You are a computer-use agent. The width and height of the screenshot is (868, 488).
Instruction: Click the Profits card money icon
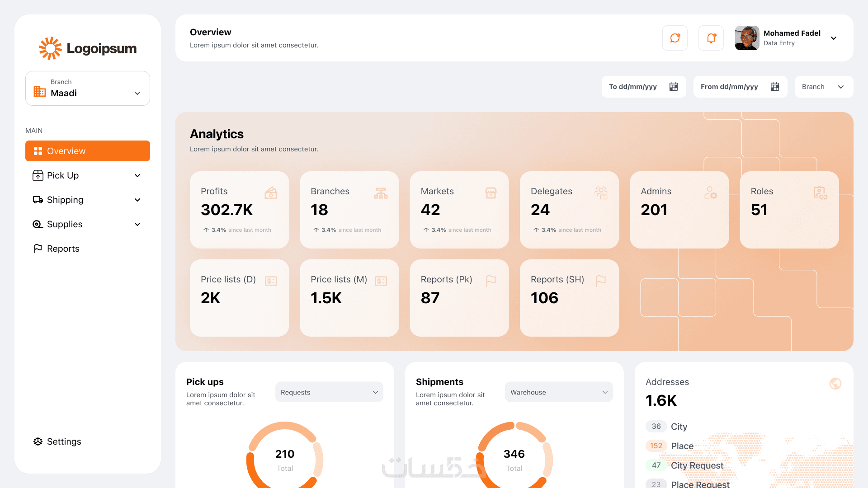tap(271, 193)
